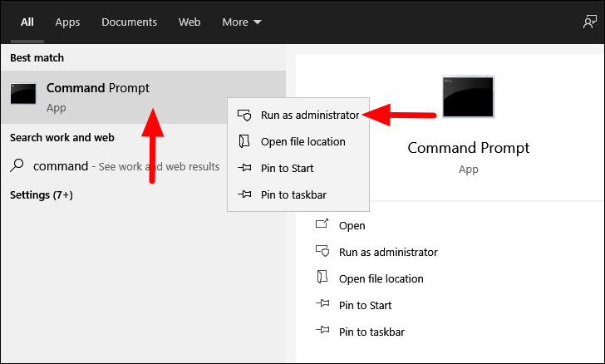Select the Documents search tab
The height and width of the screenshot is (364, 605).
point(130,22)
